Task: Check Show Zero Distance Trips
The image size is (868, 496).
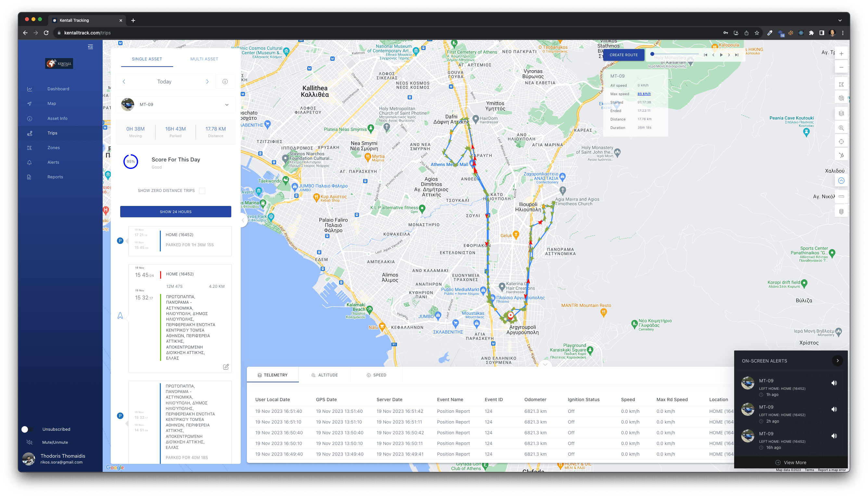Action: pos(202,191)
